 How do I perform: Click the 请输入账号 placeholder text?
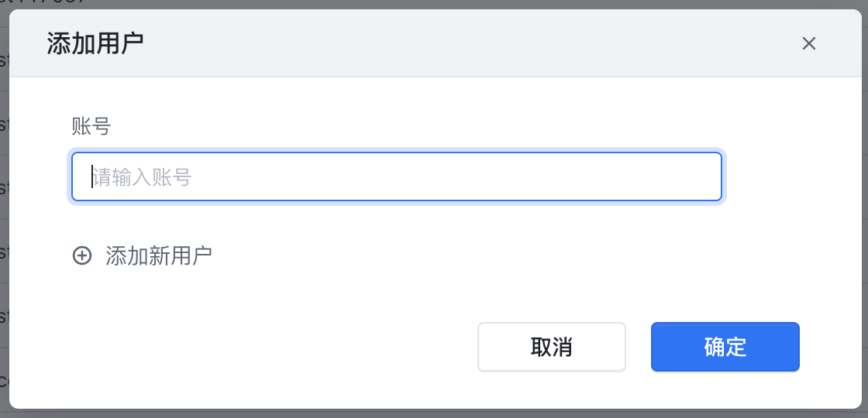point(142,177)
